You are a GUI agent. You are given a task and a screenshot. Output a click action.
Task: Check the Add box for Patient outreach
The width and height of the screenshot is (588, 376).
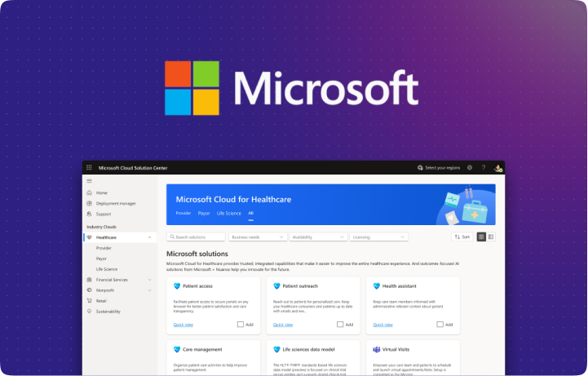[x=340, y=325]
